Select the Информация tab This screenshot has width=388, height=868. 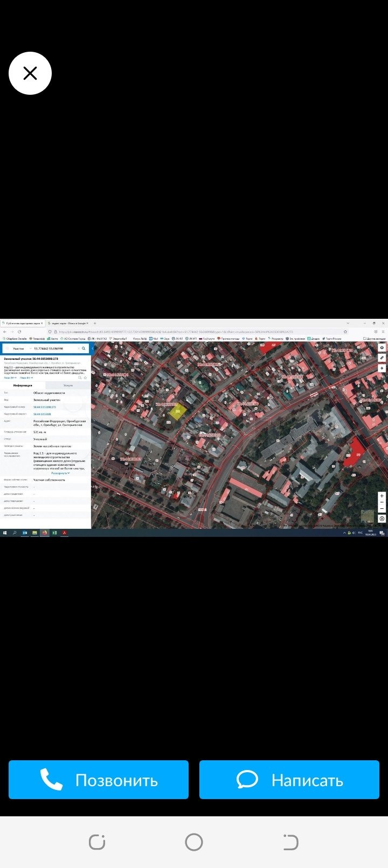click(23, 386)
